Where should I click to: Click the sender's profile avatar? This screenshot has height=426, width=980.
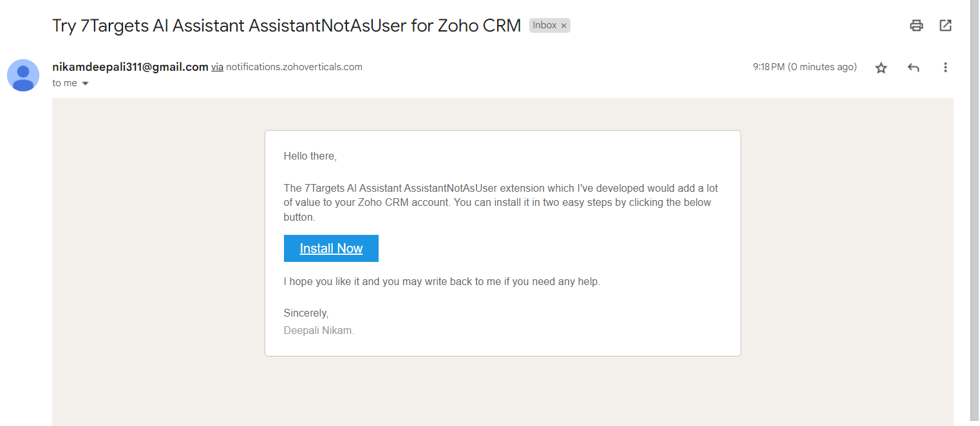pyautogui.click(x=23, y=75)
